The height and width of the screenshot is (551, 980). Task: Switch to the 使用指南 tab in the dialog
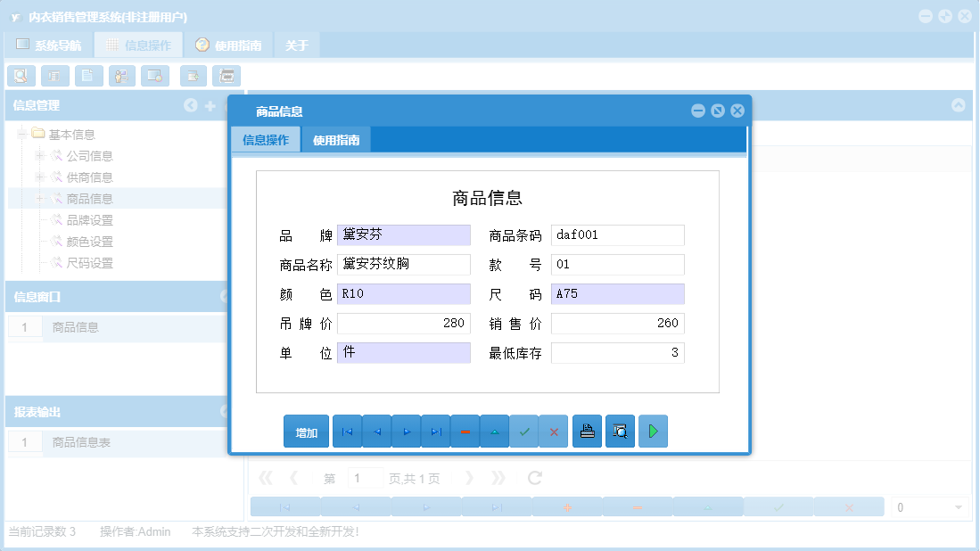(x=337, y=139)
